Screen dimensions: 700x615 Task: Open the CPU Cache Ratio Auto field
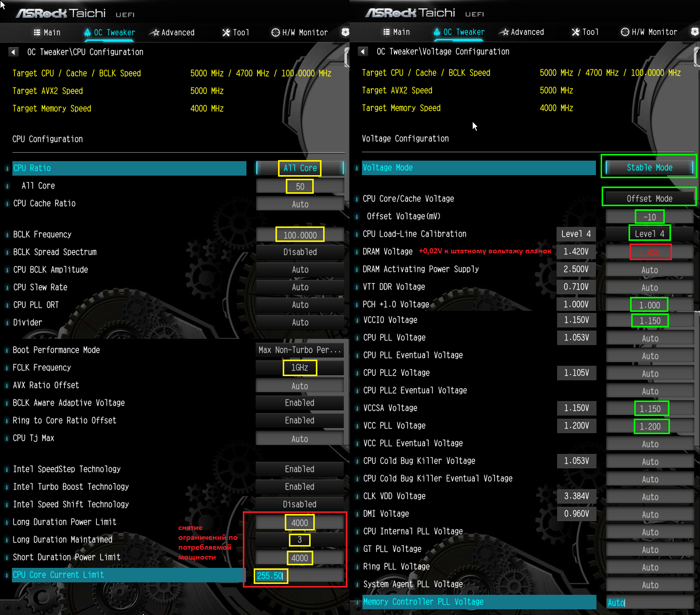300,204
